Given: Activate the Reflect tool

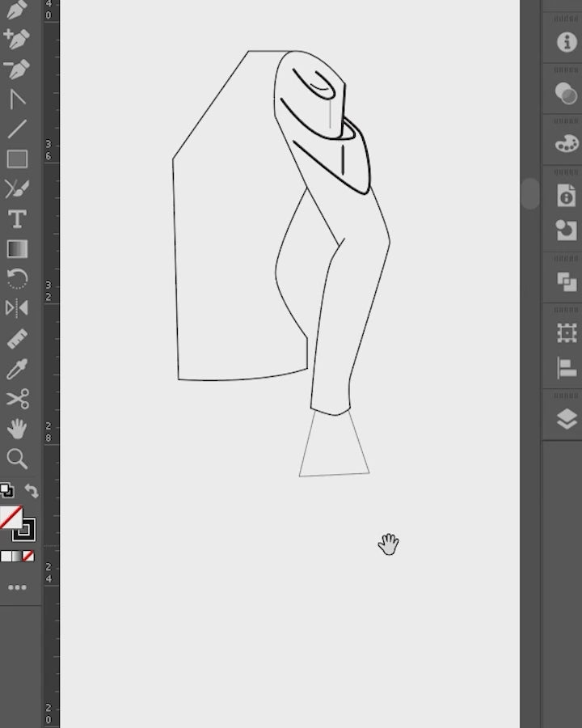Looking at the screenshot, I should pos(16,308).
